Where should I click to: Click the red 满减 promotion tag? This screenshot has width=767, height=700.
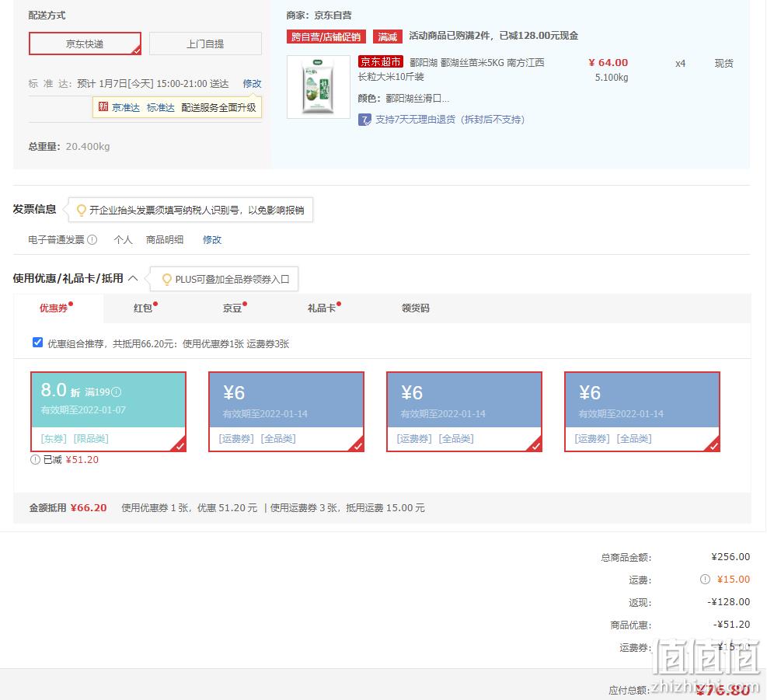[x=388, y=37]
